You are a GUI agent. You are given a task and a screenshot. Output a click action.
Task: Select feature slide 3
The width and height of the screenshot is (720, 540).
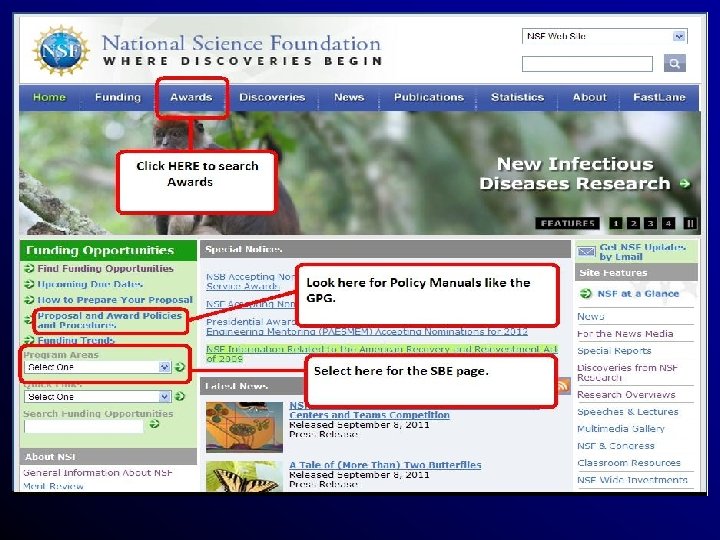(x=651, y=223)
